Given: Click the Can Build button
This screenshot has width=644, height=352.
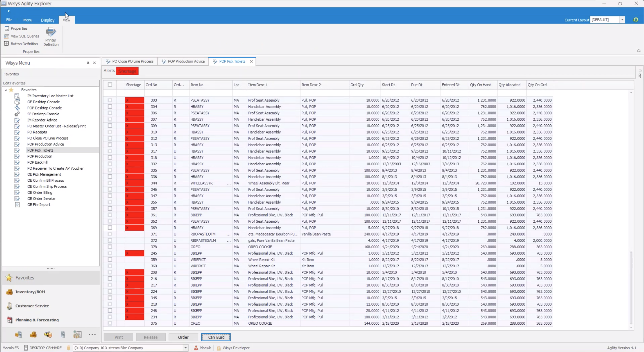Looking at the screenshot, I should [216, 337].
